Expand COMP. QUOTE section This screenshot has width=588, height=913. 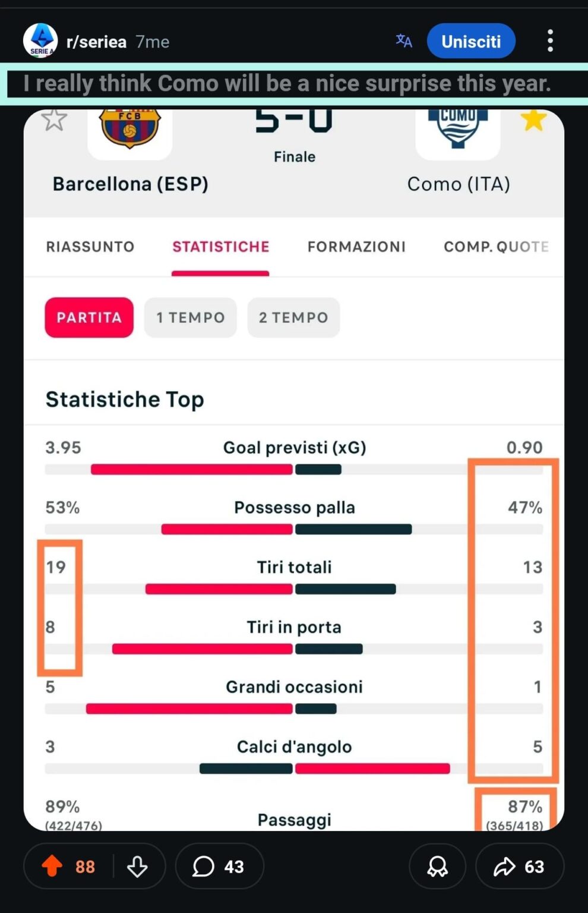click(495, 247)
